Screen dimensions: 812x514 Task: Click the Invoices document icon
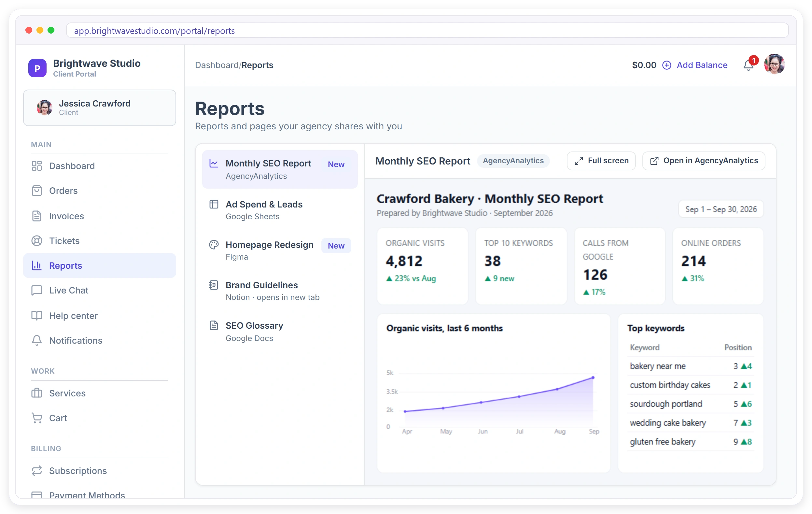click(x=37, y=216)
